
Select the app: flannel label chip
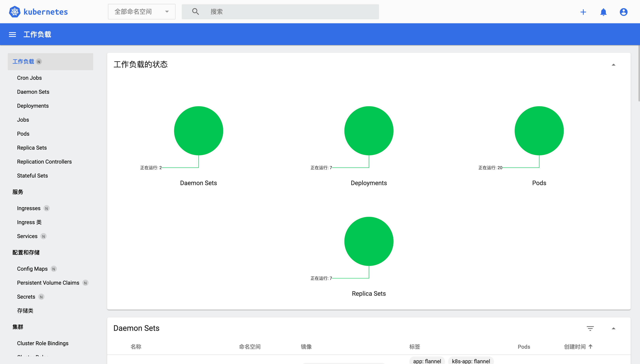point(427,361)
